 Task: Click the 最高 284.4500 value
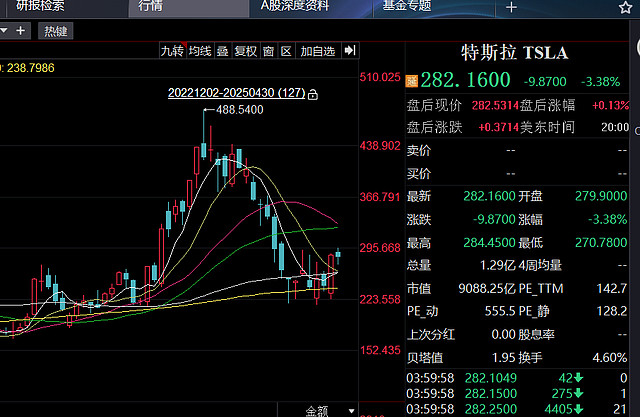[489, 243]
